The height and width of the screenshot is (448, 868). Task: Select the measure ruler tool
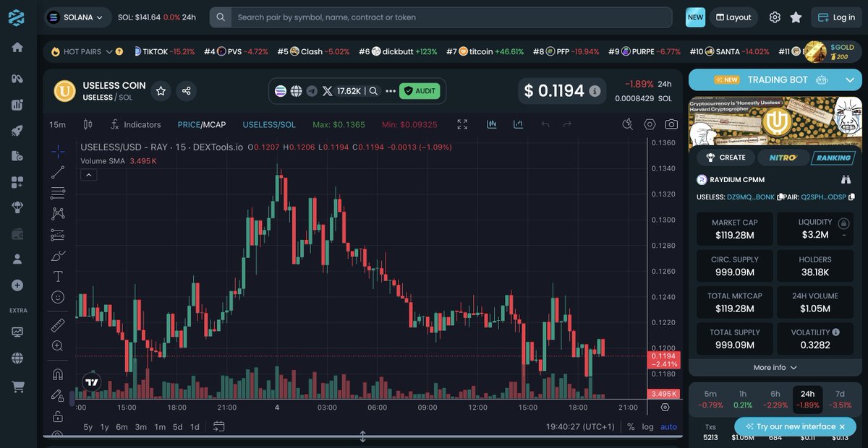pos(58,324)
